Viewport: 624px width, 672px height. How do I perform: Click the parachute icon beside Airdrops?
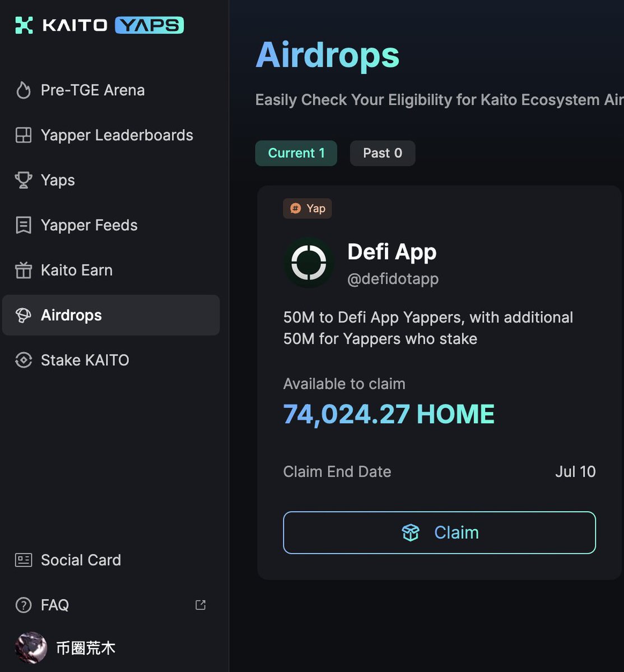click(x=24, y=315)
